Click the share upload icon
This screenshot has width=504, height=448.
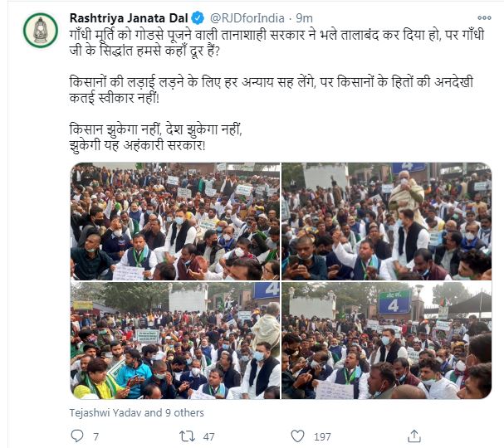[414, 436]
